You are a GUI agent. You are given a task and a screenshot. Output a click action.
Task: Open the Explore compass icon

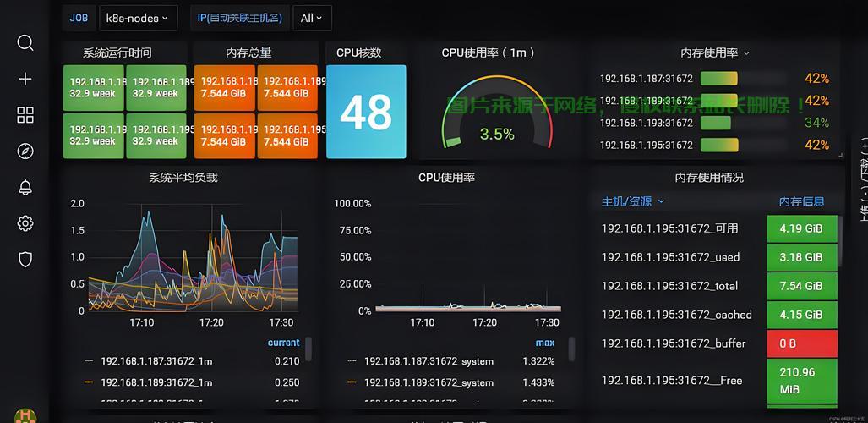click(x=25, y=151)
